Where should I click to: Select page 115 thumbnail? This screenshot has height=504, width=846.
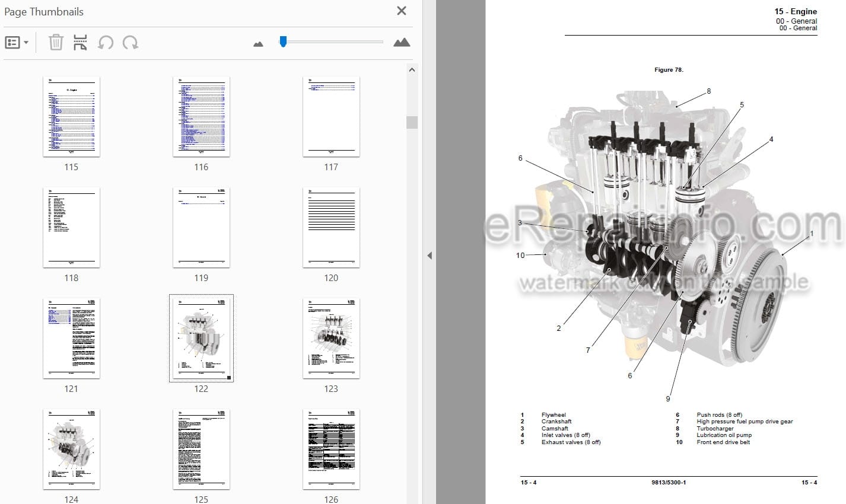(71, 117)
